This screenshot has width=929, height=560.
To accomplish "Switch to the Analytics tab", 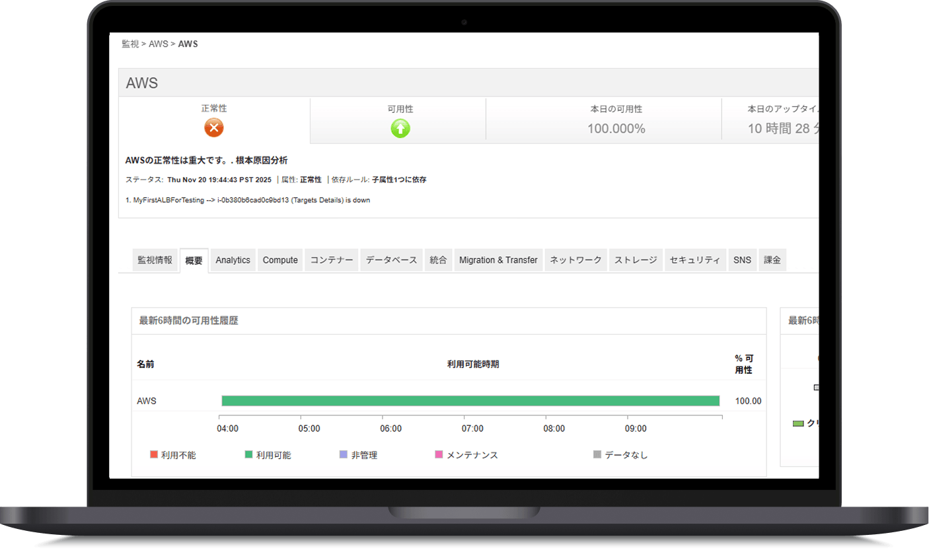I will (x=233, y=260).
